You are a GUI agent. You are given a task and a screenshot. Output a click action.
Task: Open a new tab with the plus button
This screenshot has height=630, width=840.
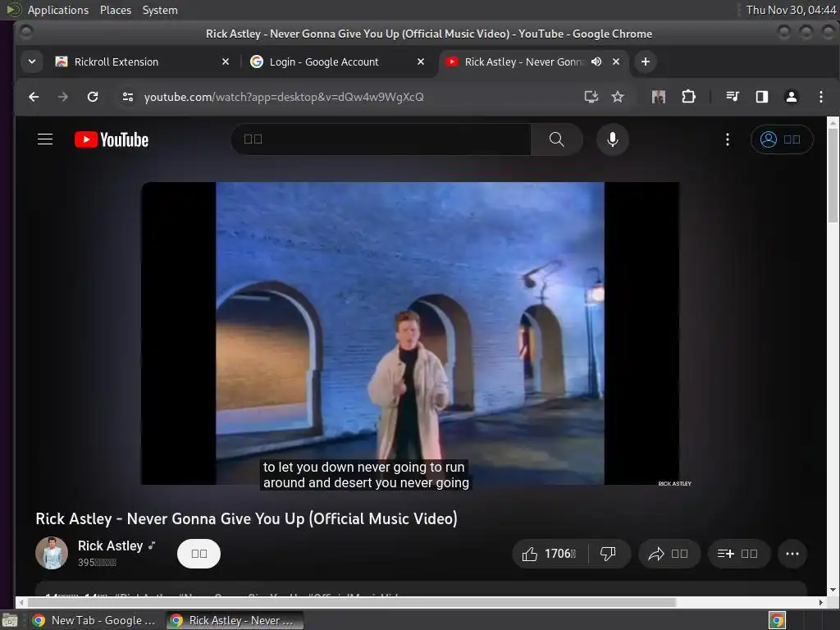click(646, 62)
